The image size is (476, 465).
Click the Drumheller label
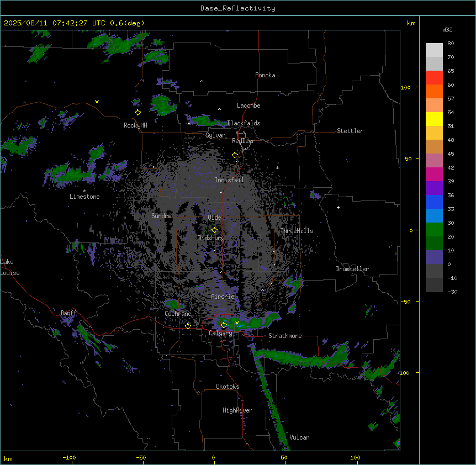(x=352, y=269)
